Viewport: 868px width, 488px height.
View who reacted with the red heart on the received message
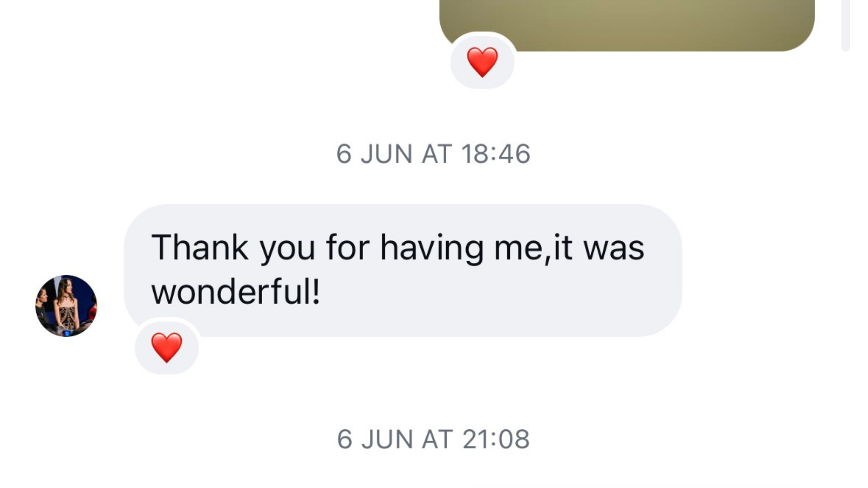167,347
